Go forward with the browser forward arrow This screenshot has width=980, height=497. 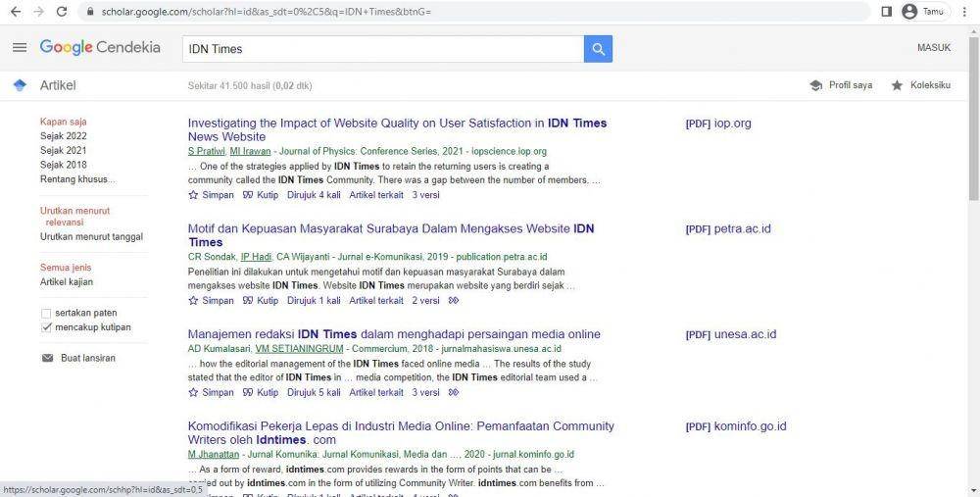point(39,12)
